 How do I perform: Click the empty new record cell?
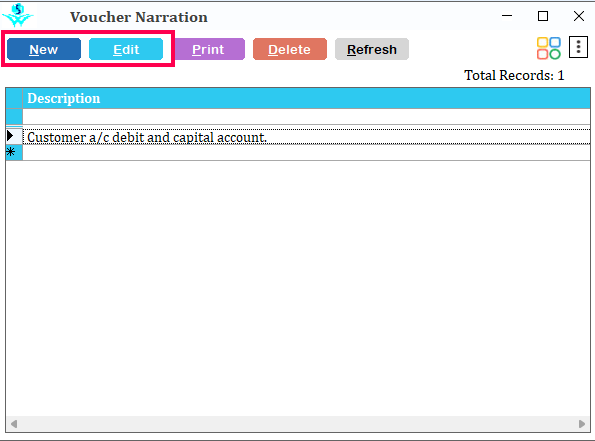[306, 153]
